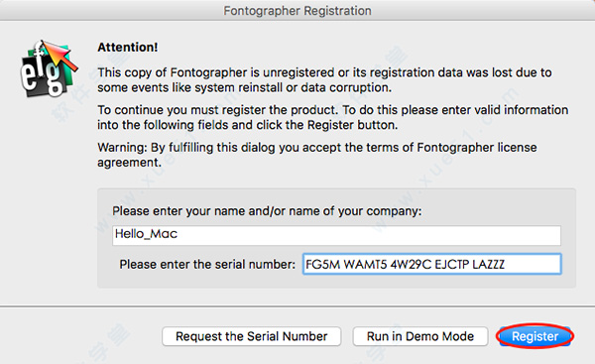Place cursor on Hello_Mac text

(146, 234)
